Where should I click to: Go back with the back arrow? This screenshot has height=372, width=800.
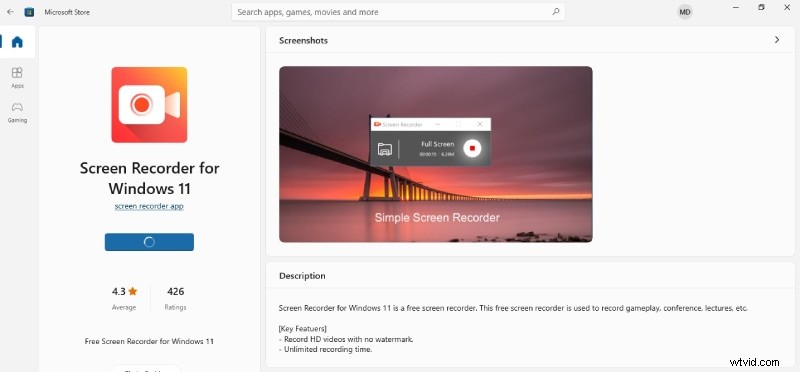coord(10,12)
